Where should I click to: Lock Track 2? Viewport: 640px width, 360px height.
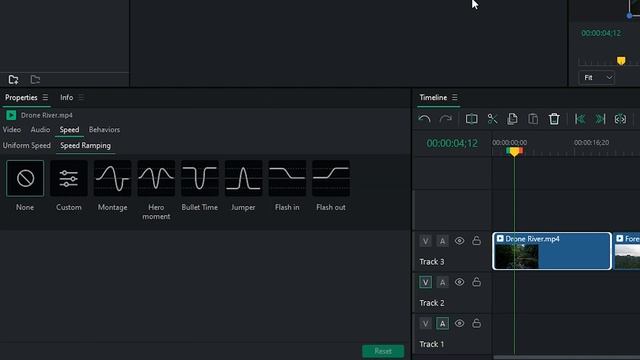click(476, 282)
